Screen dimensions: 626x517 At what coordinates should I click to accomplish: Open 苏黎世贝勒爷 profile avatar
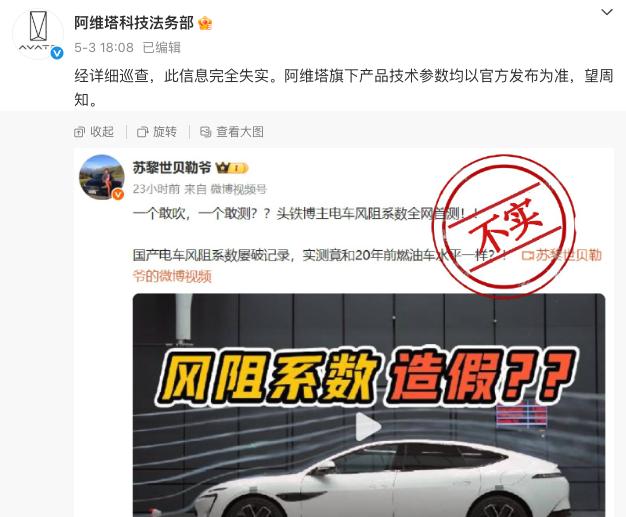pos(102,177)
